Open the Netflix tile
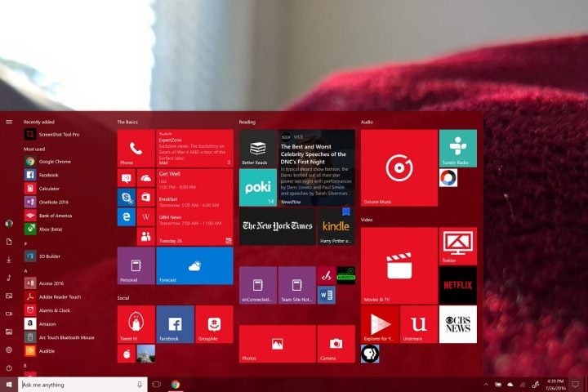The image size is (588, 392). coord(458,285)
